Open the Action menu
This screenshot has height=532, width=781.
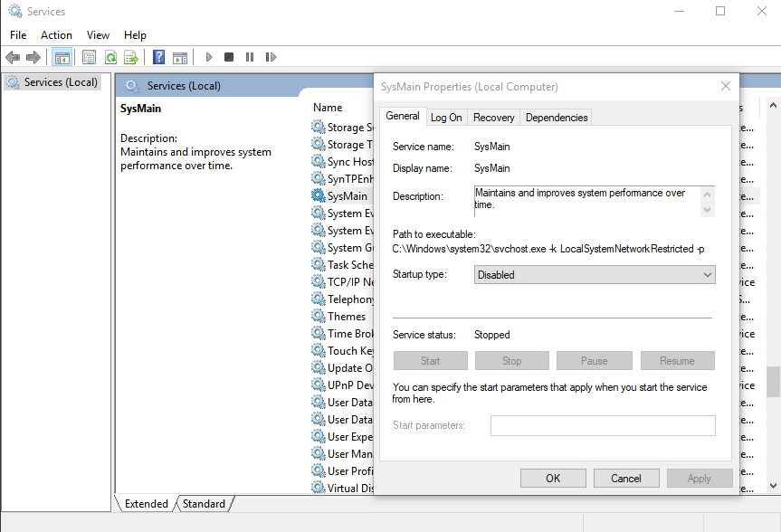pos(56,35)
